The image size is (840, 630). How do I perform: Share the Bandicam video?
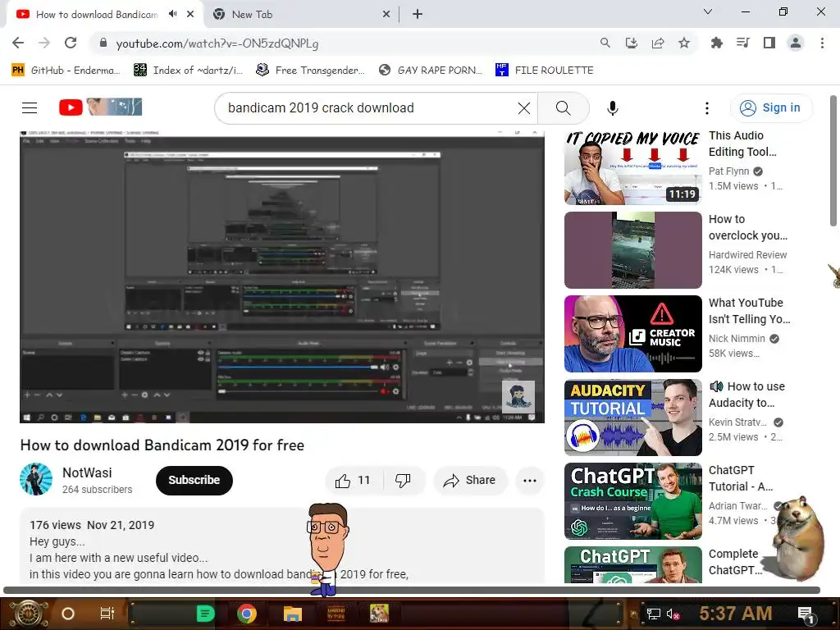pyautogui.click(x=469, y=481)
